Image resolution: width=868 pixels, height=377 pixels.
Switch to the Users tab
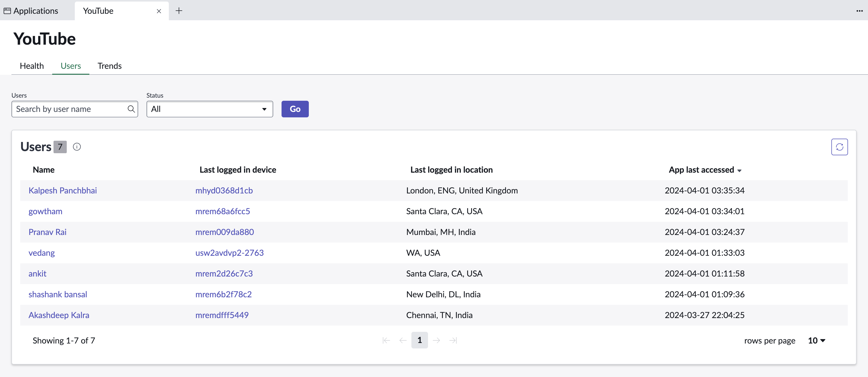pos(71,66)
